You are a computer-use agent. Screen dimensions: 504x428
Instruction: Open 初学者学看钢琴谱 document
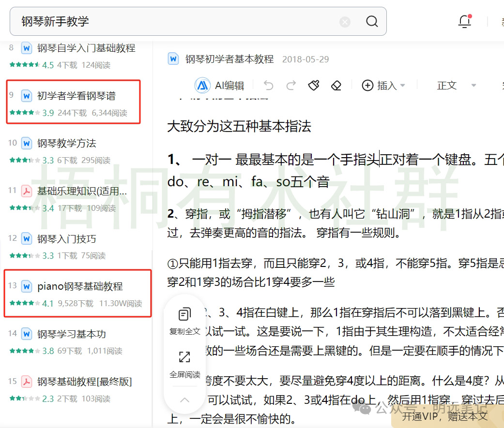pyautogui.click(x=76, y=96)
